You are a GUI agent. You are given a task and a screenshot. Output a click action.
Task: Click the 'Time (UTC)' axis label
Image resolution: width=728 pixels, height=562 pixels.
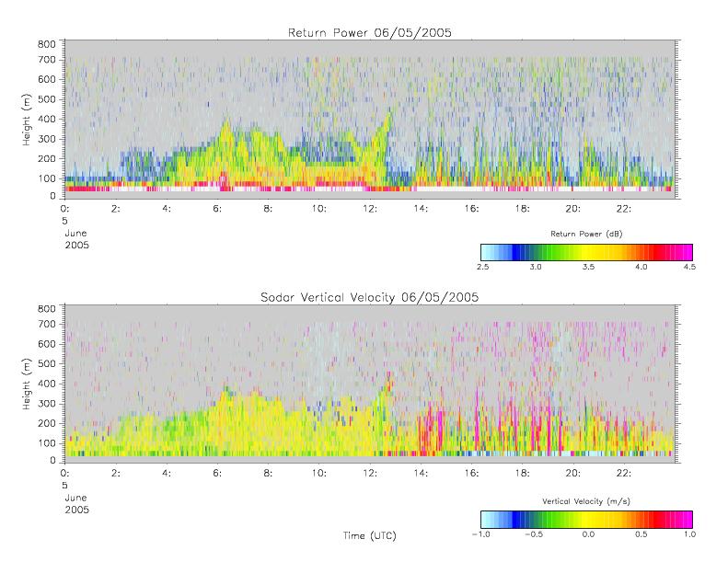click(x=370, y=535)
